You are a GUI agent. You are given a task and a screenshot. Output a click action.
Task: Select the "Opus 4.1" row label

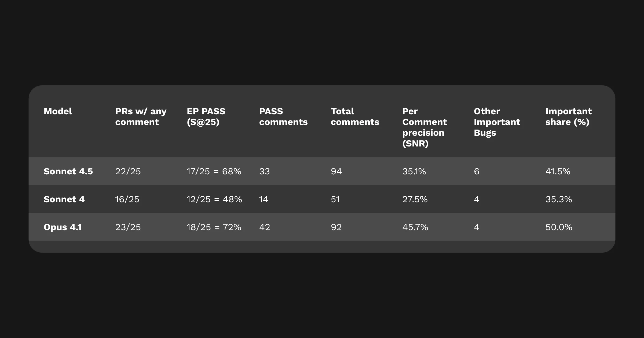coord(63,227)
